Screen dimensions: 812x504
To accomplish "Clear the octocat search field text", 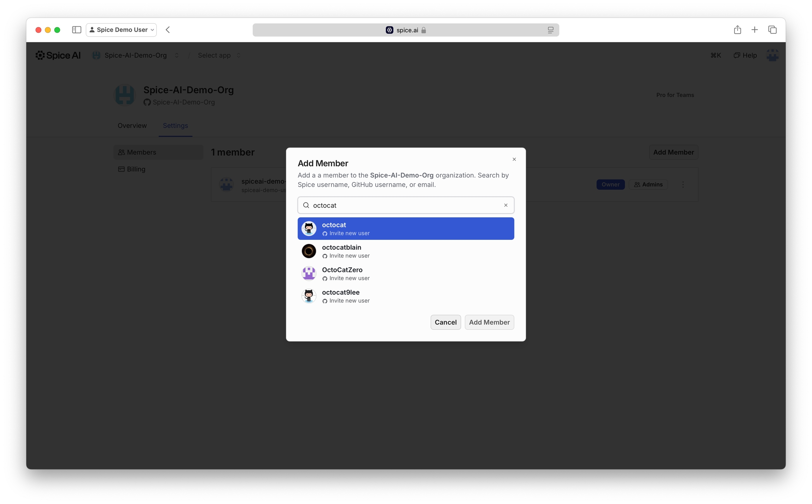I will [506, 205].
